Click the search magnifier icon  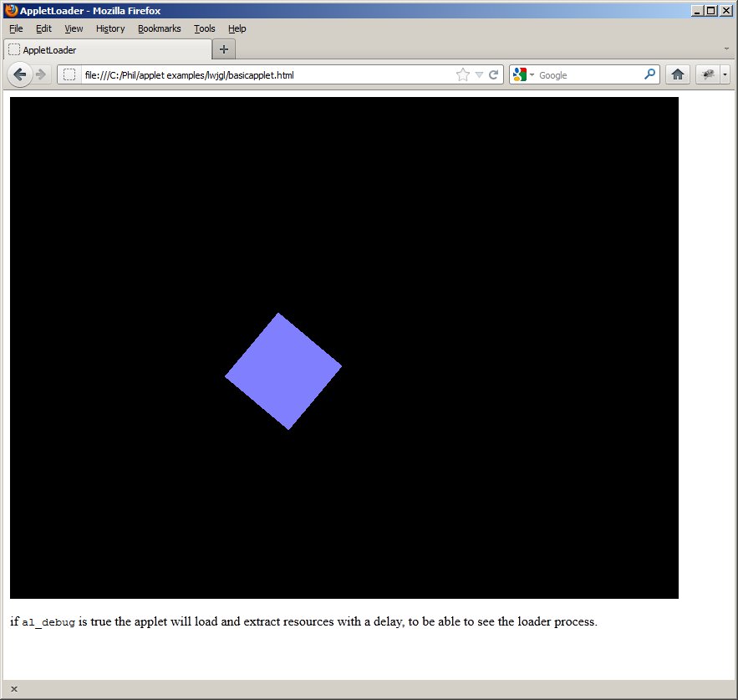click(x=650, y=75)
